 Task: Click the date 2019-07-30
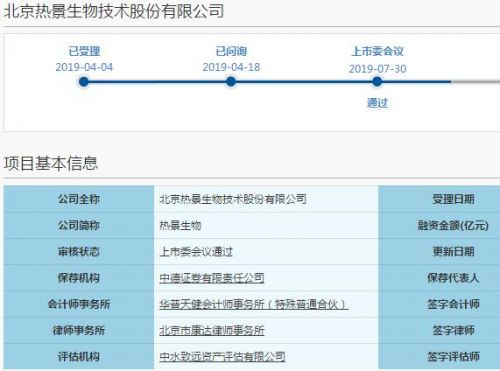377,69
